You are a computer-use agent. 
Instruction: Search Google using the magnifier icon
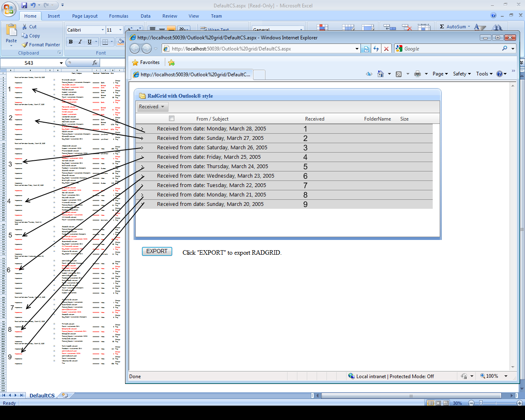504,48
